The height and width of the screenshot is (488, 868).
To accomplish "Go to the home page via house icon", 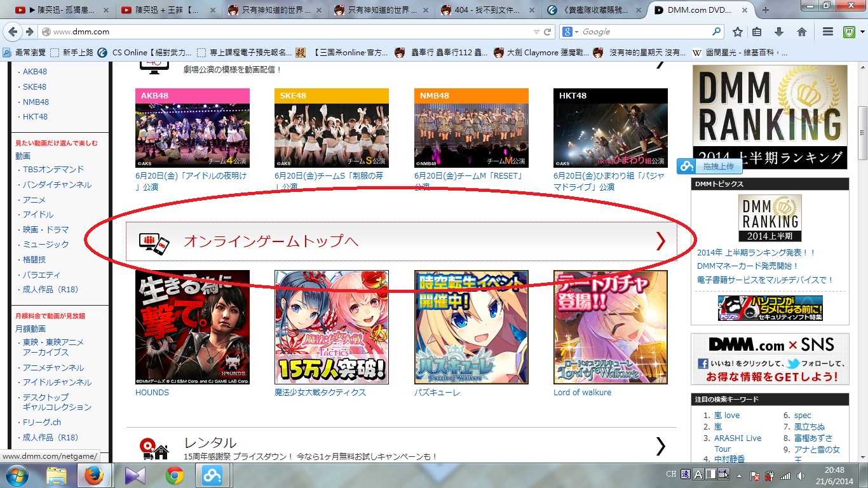I will [802, 32].
